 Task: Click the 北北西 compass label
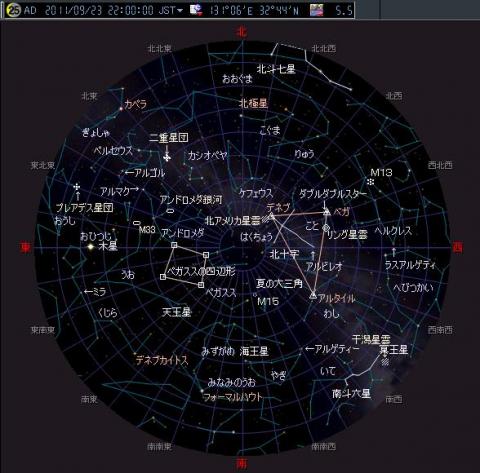[324, 49]
